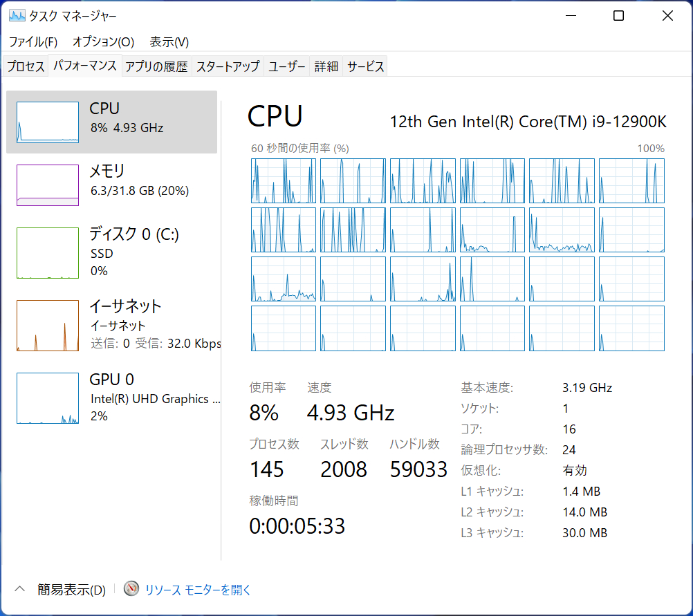693x616 pixels.
Task: Switch to the スタートアップ tab
Action: pyautogui.click(x=228, y=66)
